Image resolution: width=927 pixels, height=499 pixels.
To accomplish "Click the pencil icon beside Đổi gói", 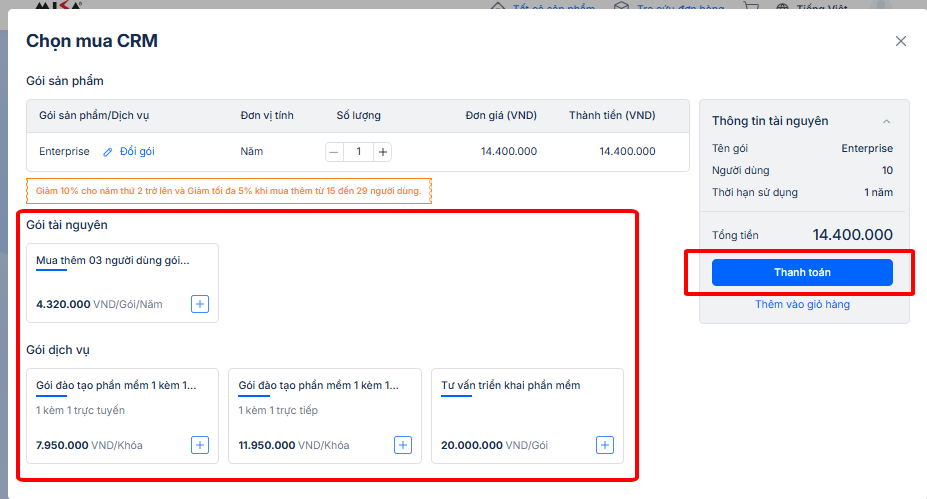I will [x=108, y=152].
